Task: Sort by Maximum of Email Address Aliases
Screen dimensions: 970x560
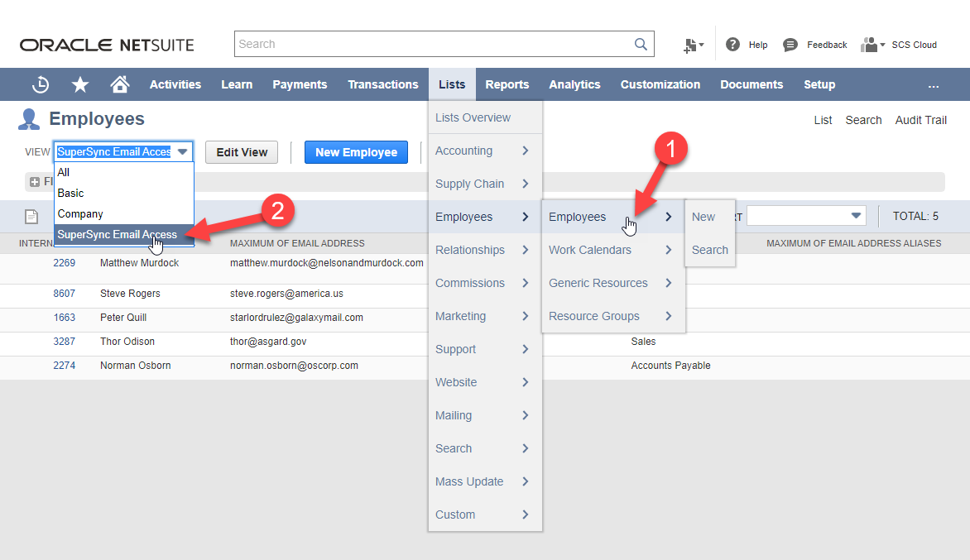Action: tap(853, 243)
